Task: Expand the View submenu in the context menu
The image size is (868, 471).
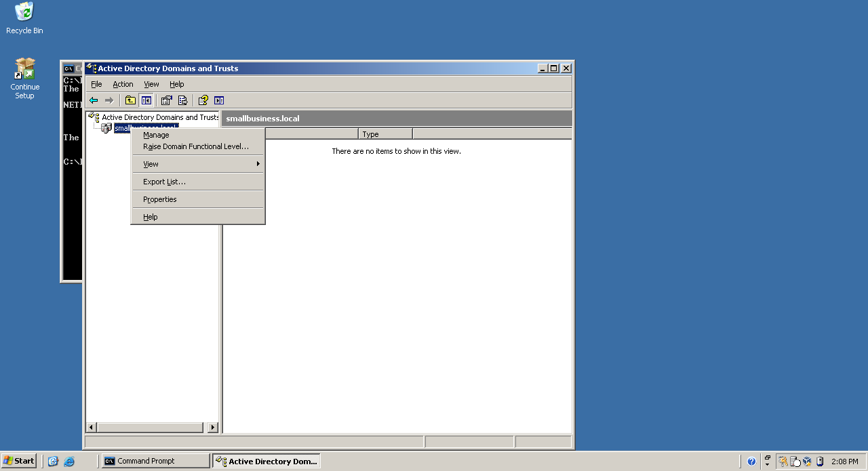Action: tap(197, 164)
